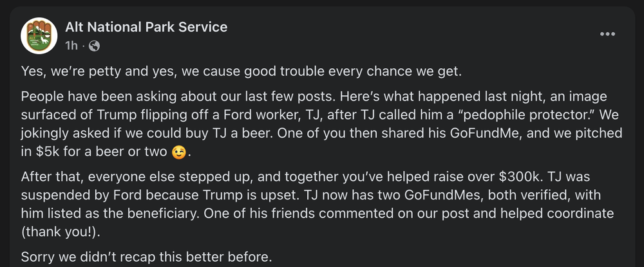Screen dimensions: 644x267
Task: Open the three-dot post options menu
Action: (x=607, y=34)
